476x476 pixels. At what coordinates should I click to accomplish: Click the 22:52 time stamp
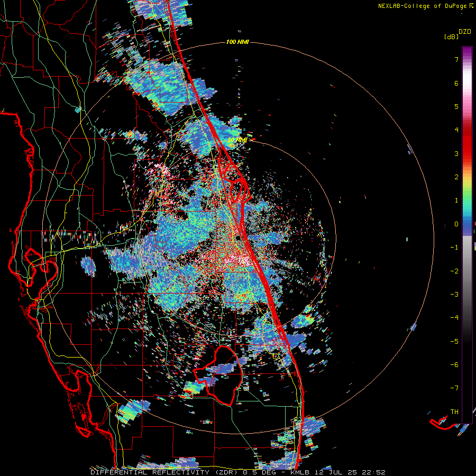[x=373, y=472]
